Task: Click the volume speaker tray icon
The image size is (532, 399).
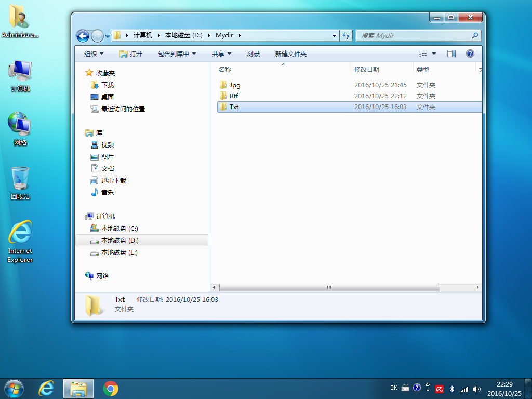Action: pyautogui.click(x=477, y=389)
